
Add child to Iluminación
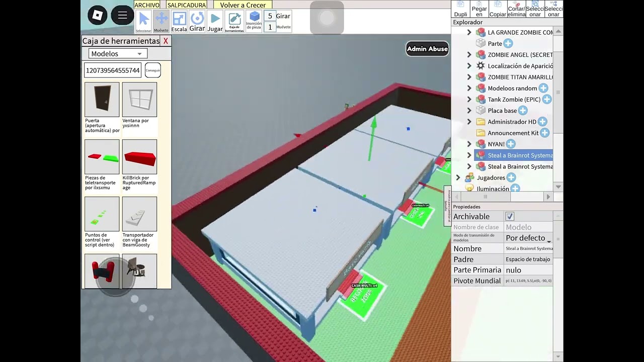pos(515,189)
